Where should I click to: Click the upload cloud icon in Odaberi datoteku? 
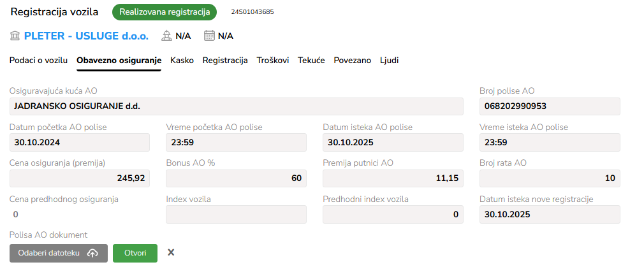[x=93, y=254]
